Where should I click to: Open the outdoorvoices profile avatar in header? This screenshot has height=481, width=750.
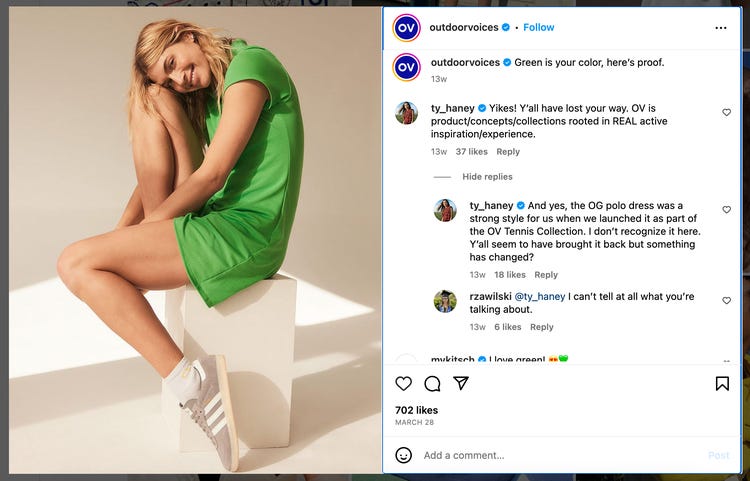coord(406,27)
